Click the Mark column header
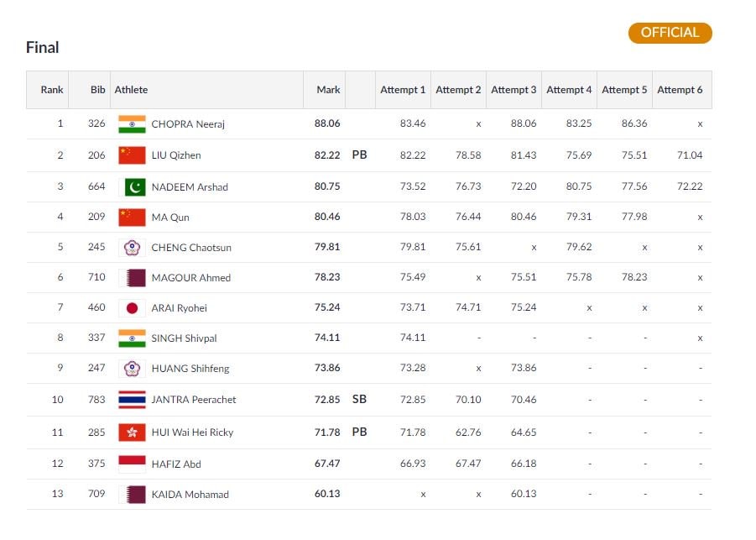 [x=328, y=90]
